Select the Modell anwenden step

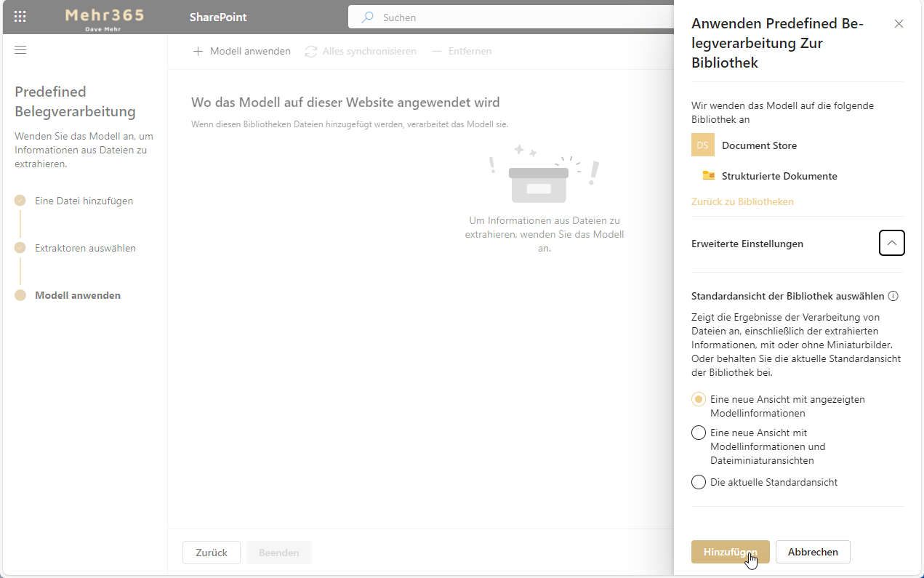click(78, 295)
